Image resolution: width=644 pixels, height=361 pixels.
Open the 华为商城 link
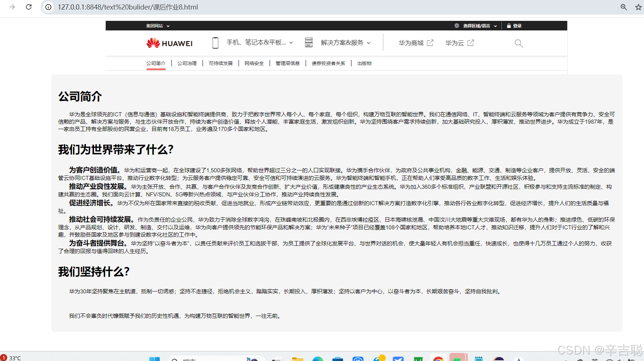click(411, 43)
